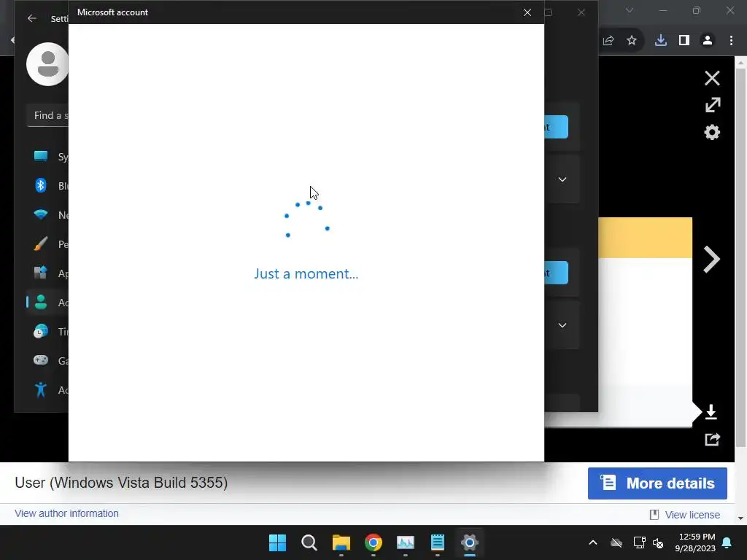Image resolution: width=747 pixels, height=560 pixels.
Task: Close the image viewer with the X icon
Action: [712, 78]
